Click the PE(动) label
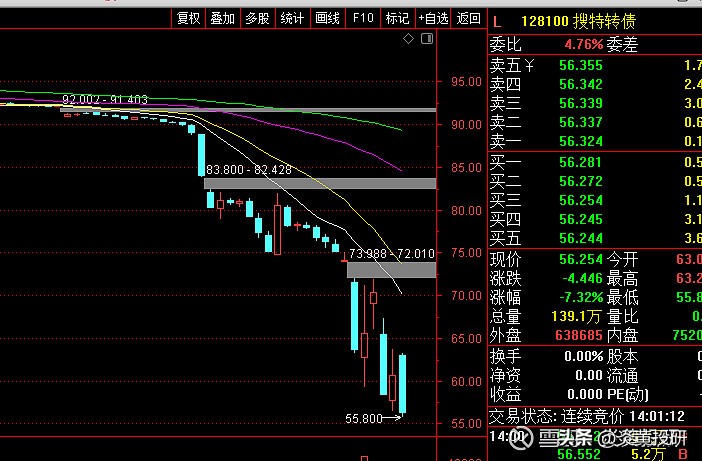 coord(627,394)
